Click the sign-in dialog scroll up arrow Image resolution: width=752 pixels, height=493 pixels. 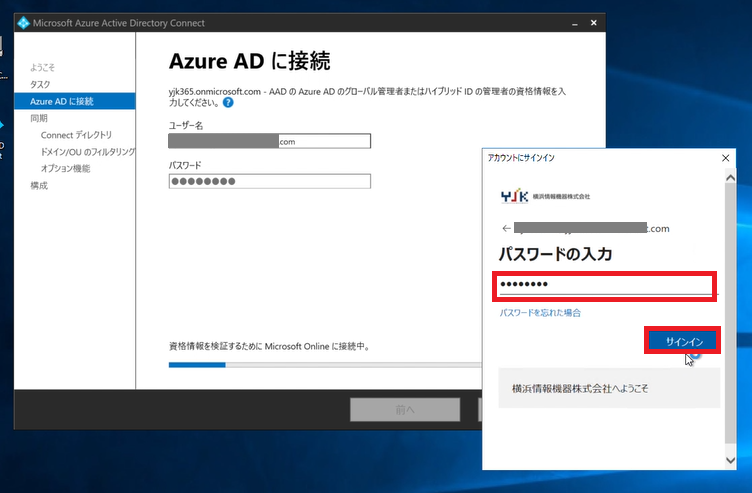click(x=730, y=178)
